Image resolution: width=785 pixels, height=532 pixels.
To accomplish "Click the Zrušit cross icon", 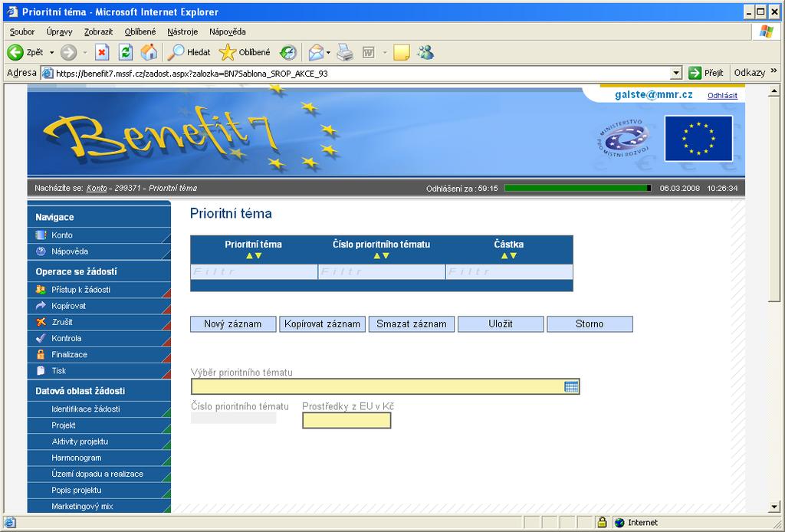I will [41, 322].
